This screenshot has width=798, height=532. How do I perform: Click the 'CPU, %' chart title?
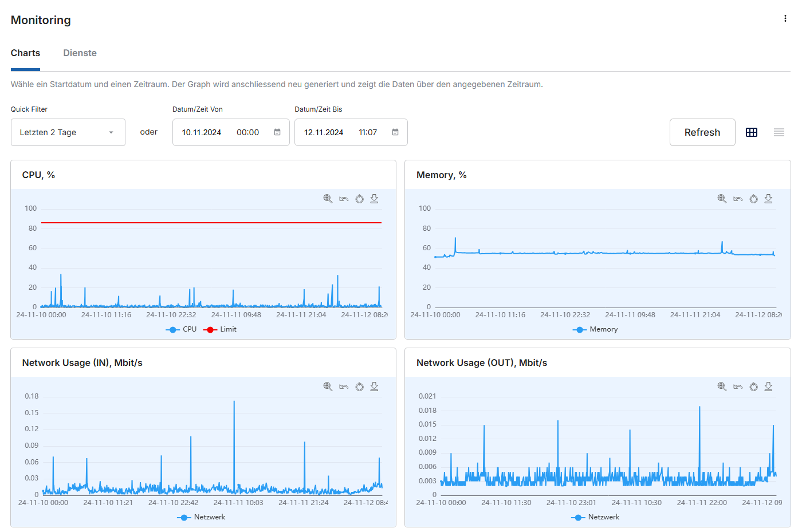tap(38, 175)
